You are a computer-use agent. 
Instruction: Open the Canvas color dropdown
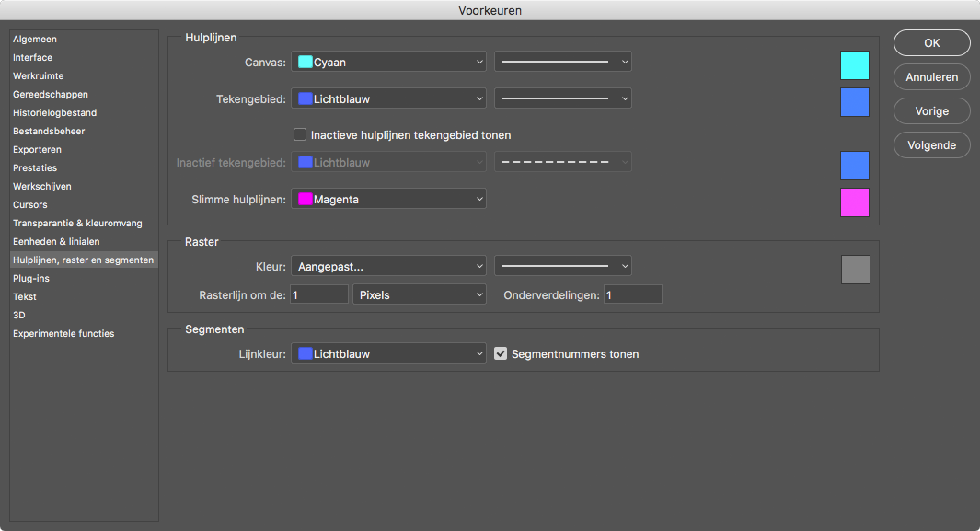pos(388,63)
